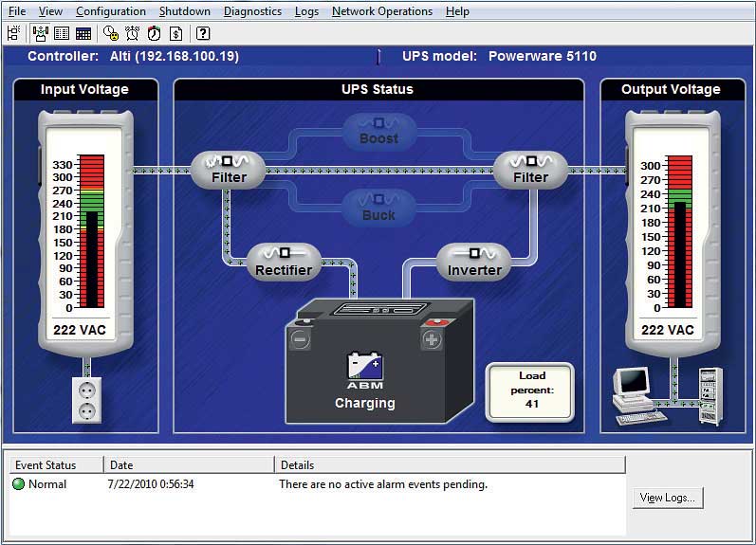This screenshot has width=756, height=545.
Task: Click the question mark help toolbar icon
Action: click(203, 33)
